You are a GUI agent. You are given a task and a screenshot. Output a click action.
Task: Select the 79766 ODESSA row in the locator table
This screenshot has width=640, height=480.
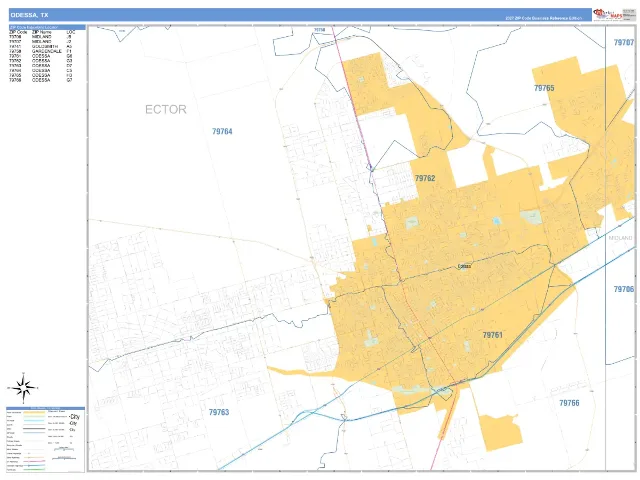(x=40, y=80)
